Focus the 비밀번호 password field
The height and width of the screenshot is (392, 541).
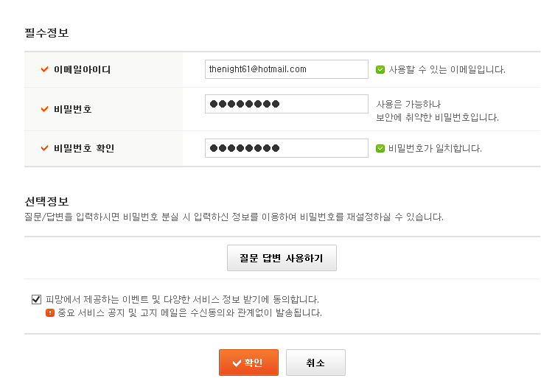287,104
